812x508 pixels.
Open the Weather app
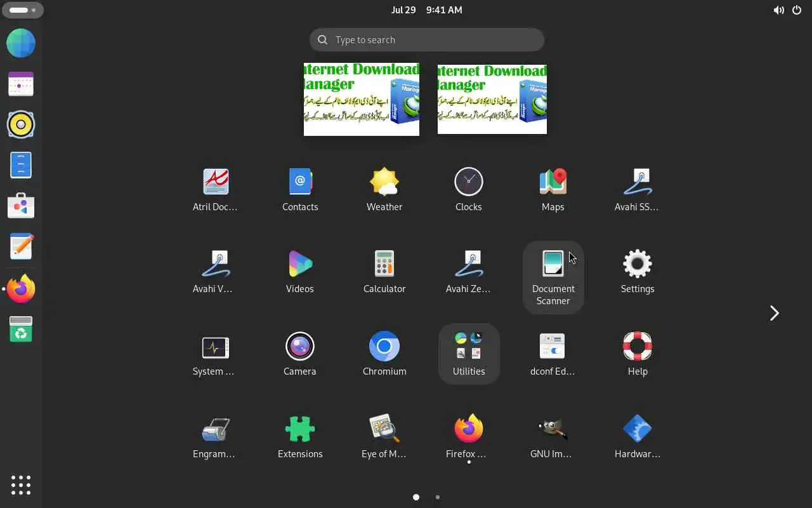pos(384,189)
